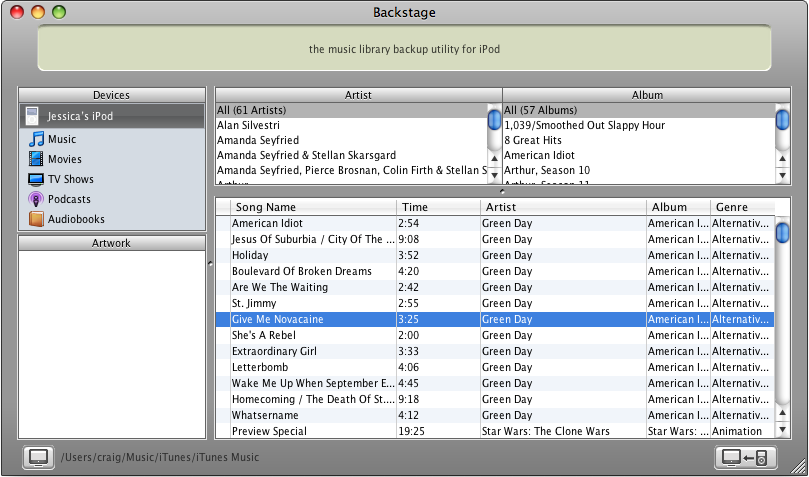Sort the list by Time column

[437, 207]
